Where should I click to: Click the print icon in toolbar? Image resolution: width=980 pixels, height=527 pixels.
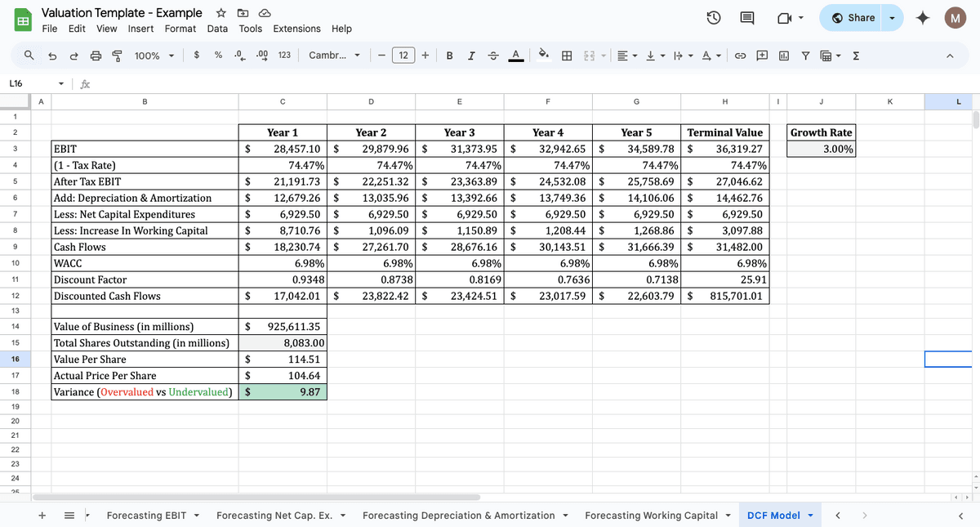[96, 56]
